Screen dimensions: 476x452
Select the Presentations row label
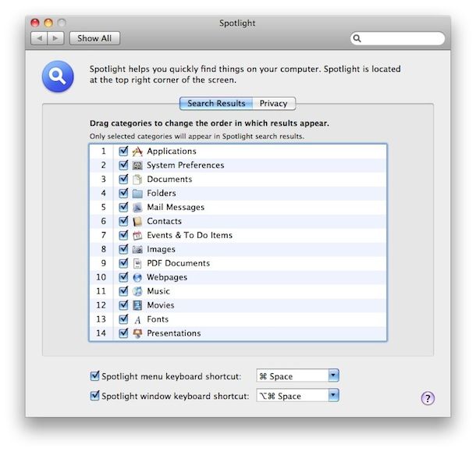(174, 333)
